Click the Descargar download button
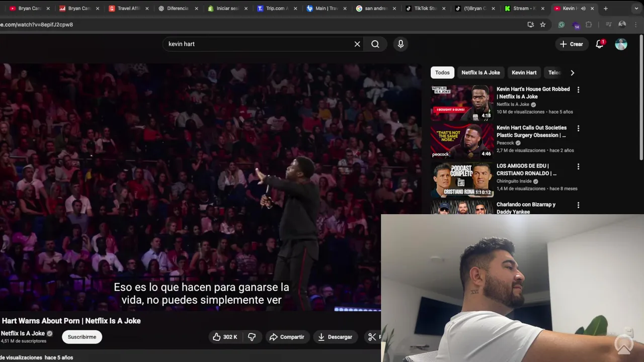Image resolution: width=644 pixels, height=362 pixels. tap(335, 337)
